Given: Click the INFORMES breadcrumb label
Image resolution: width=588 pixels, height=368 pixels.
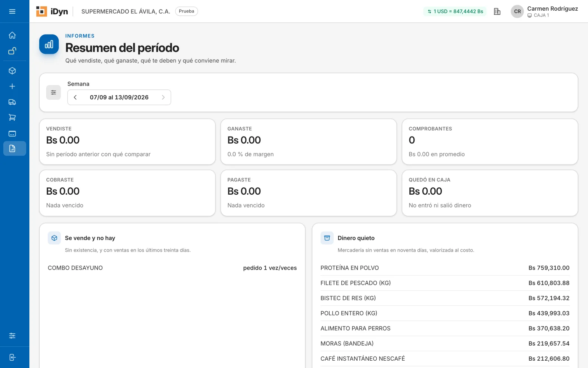Looking at the screenshot, I should tap(80, 36).
